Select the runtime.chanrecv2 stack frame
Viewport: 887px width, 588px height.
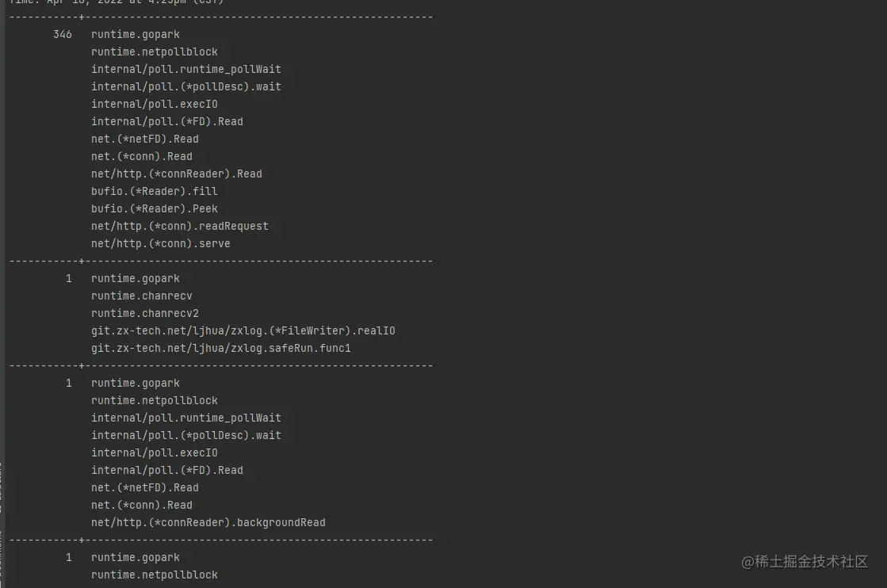[144, 314]
